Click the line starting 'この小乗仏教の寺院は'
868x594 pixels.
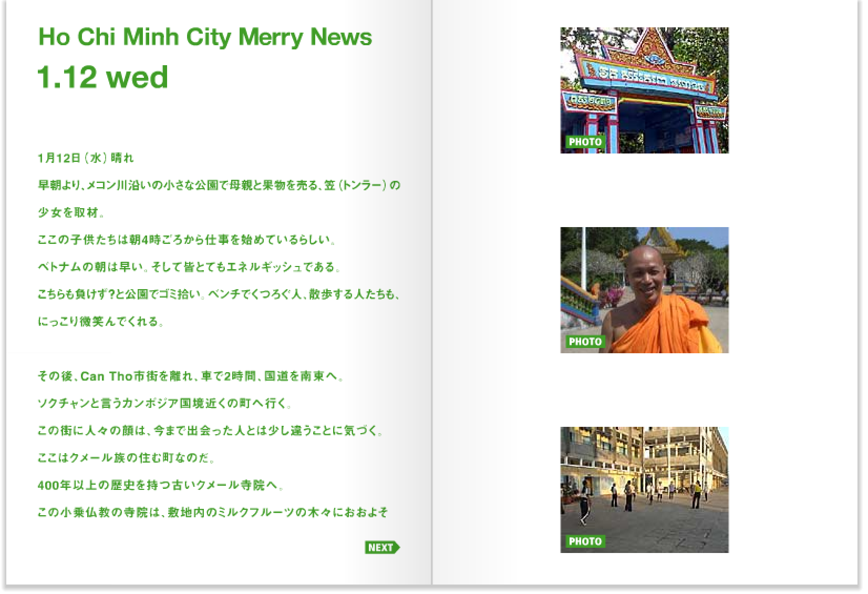tap(213, 512)
